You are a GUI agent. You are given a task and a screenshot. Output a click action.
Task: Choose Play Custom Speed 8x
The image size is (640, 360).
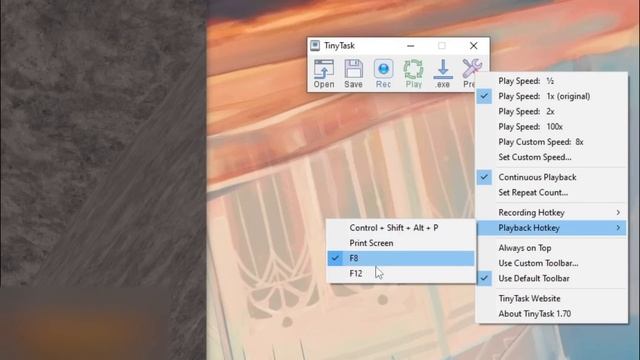tap(552, 142)
